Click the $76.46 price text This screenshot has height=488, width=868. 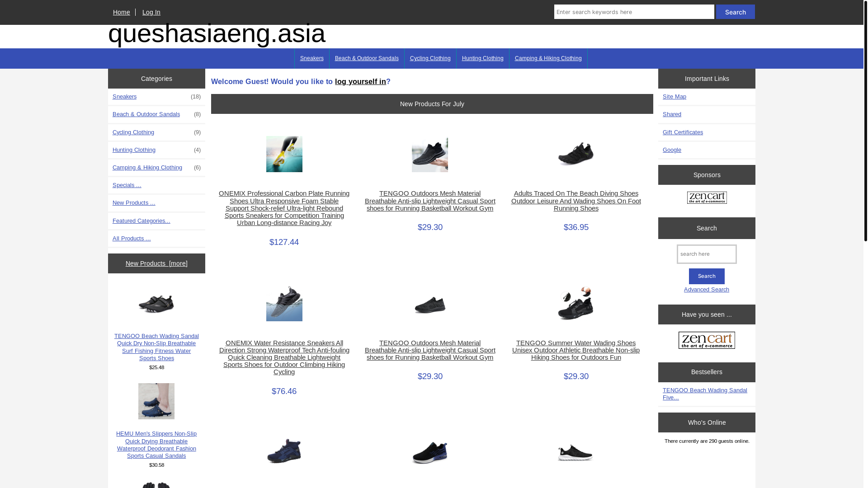click(x=284, y=391)
